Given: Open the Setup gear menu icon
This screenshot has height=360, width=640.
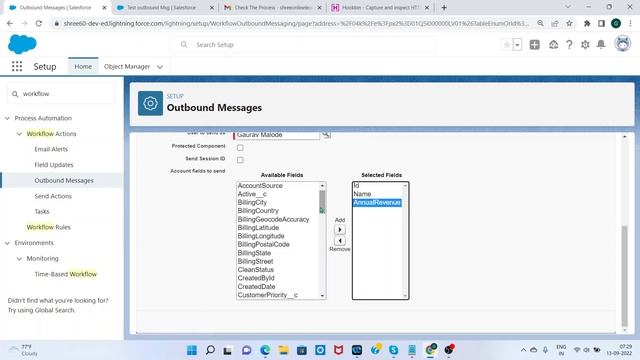Looking at the screenshot, I should (585, 44).
